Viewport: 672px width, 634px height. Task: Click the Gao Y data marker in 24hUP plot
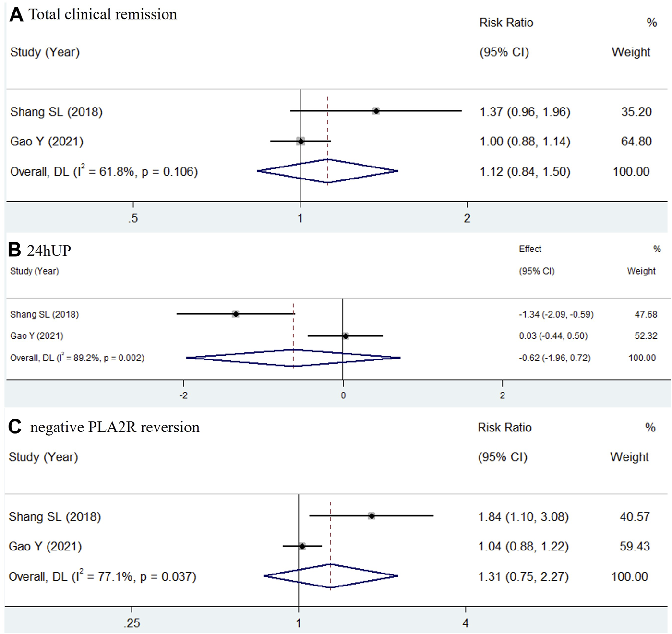click(346, 336)
